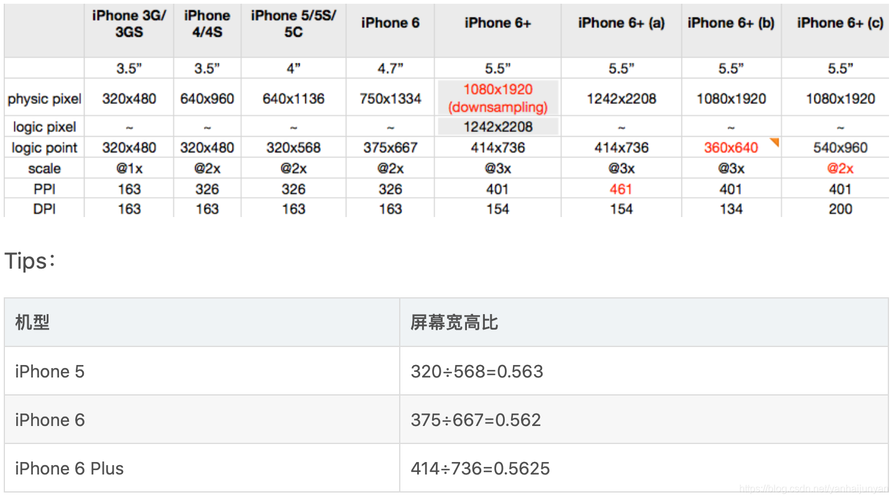Screen dimensions: 894x500
Task: Click the red 360x640 logic point cell
Action: point(730,148)
